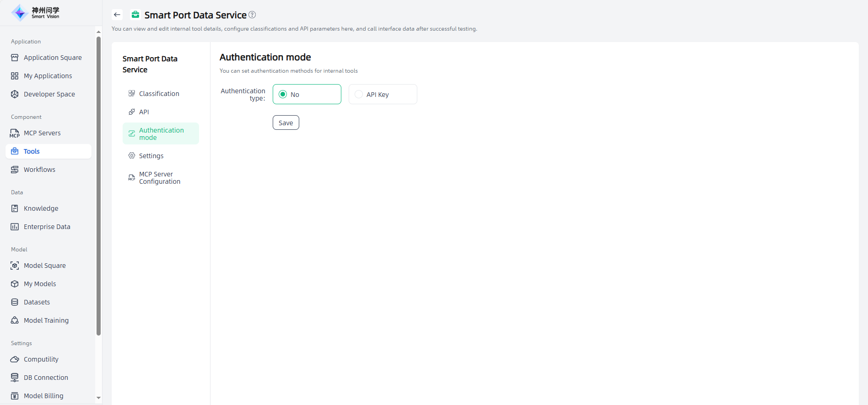Click the Model Square icon
The width and height of the screenshot is (868, 405).
(x=15, y=266)
